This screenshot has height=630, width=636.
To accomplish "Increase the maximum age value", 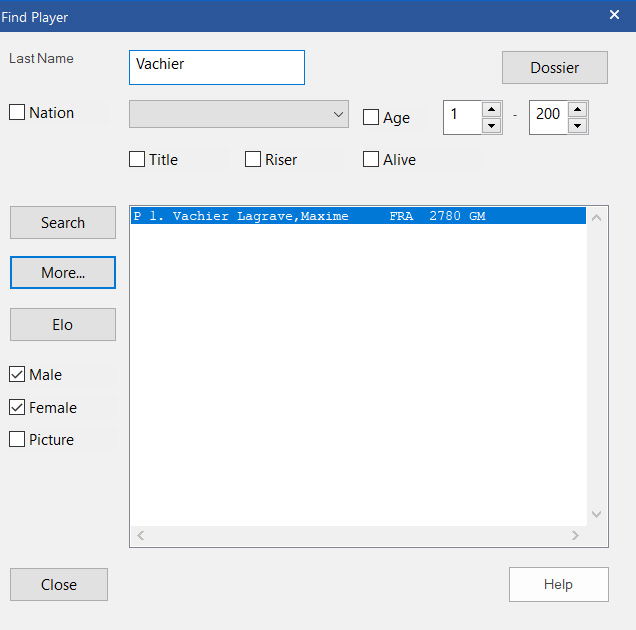I will (577, 108).
